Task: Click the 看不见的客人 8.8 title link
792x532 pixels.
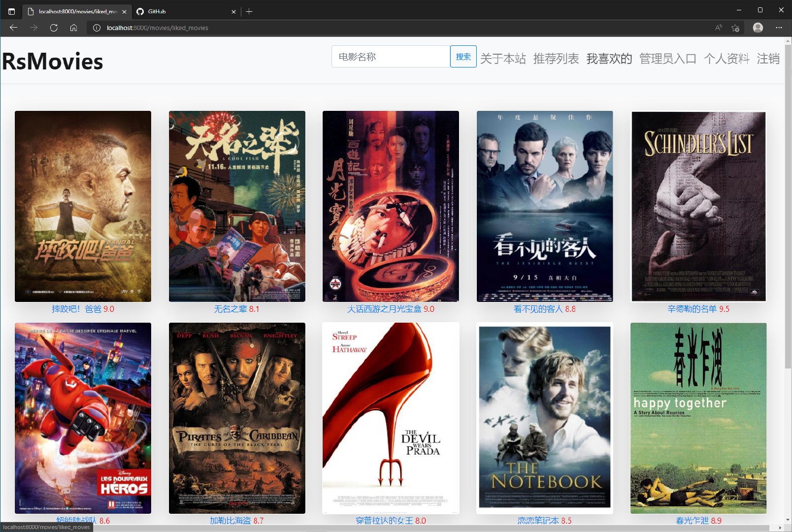Action: (x=545, y=309)
